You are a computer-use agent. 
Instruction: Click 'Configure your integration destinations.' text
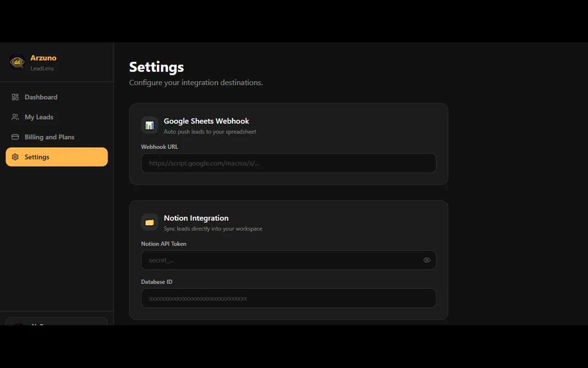(196, 83)
